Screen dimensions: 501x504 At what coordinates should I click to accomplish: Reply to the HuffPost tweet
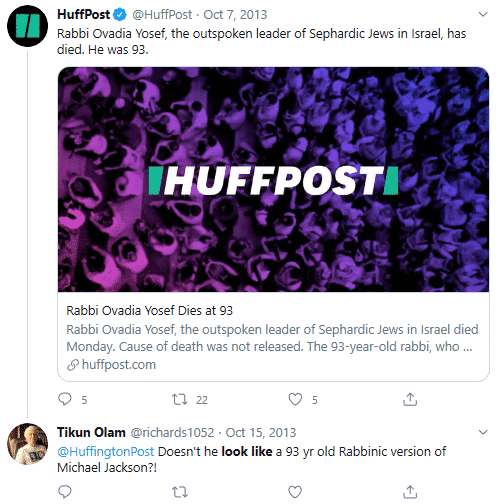coord(65,399)
